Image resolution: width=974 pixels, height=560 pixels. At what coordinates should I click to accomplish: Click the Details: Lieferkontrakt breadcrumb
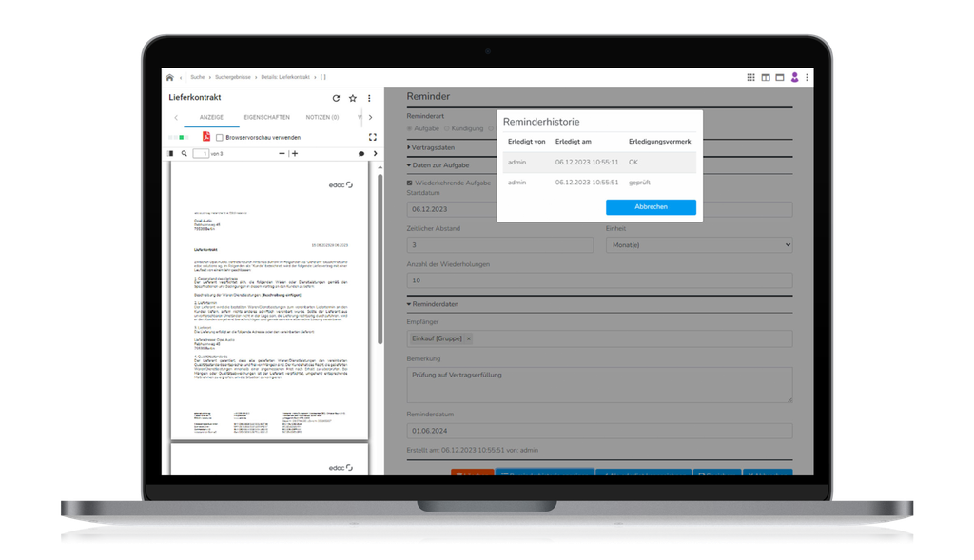(285, 78)
